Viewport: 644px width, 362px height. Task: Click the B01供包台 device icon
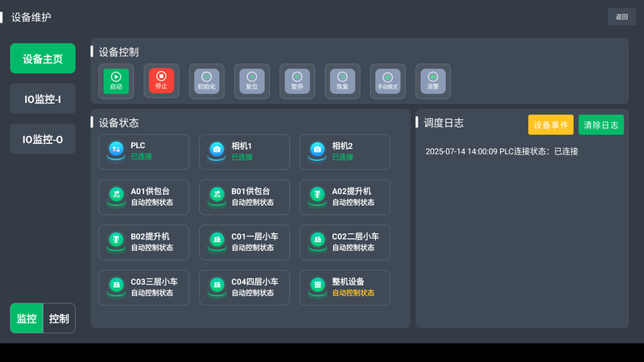coord(217,195)
